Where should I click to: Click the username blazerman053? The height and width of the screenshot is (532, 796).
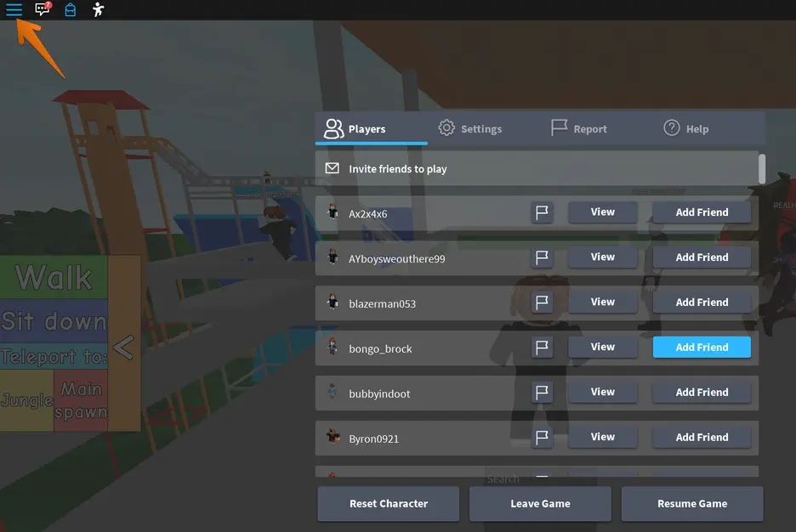tap(382, 303)
